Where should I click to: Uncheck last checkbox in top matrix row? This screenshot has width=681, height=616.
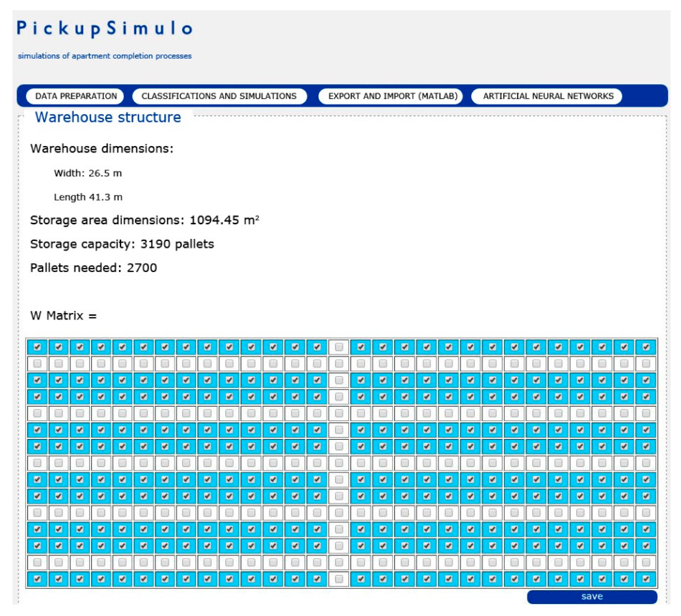[x=646, y=347]
